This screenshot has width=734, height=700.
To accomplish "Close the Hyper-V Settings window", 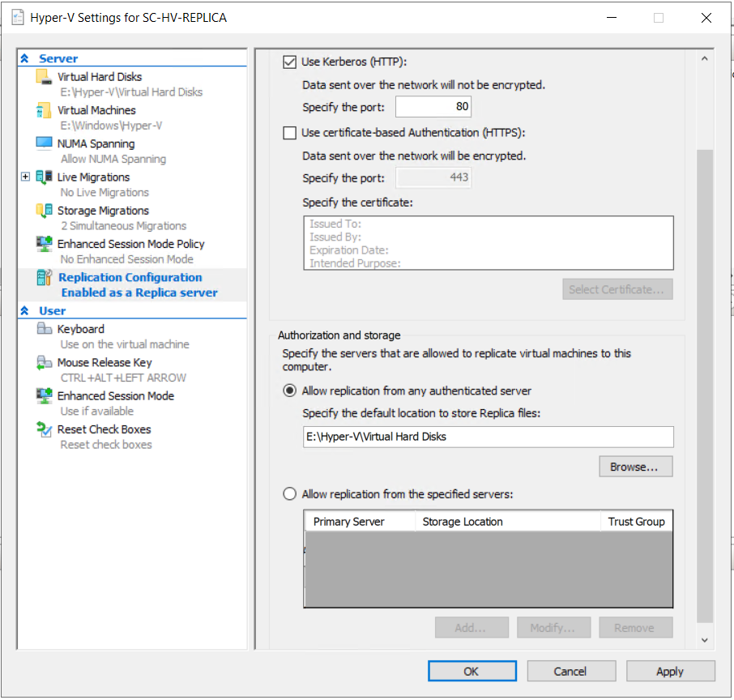I will 706,18.
